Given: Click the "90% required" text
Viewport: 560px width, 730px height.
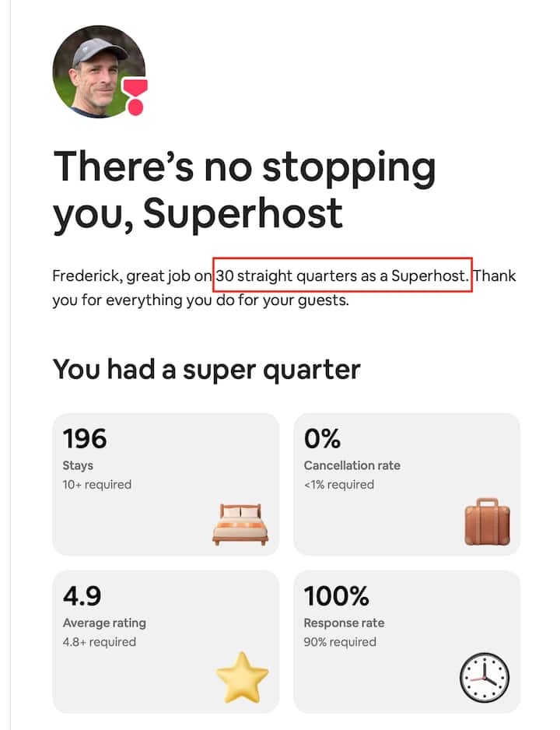Looking at the screenshot, I should pos(340,642).
